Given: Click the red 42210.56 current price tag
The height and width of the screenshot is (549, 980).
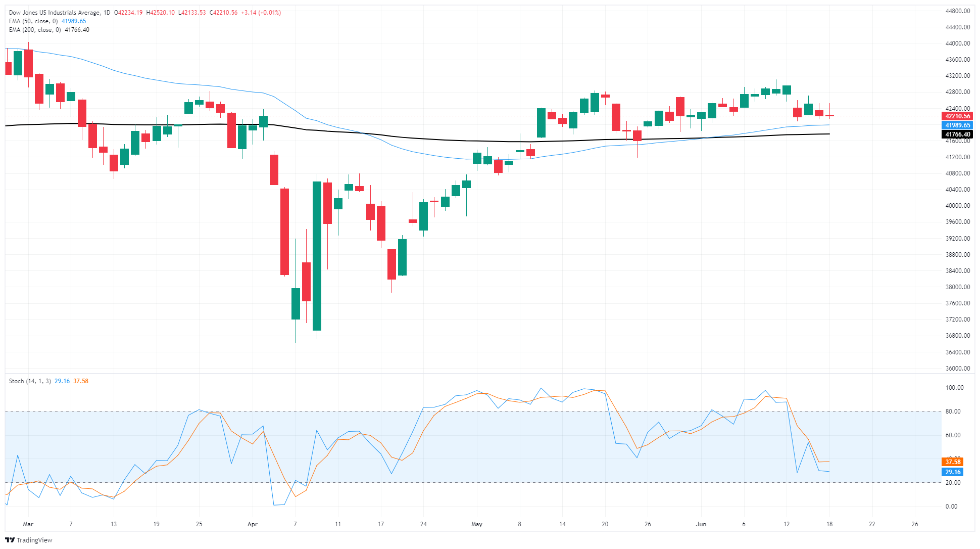Looking at the screenshot, I should 957,116.
